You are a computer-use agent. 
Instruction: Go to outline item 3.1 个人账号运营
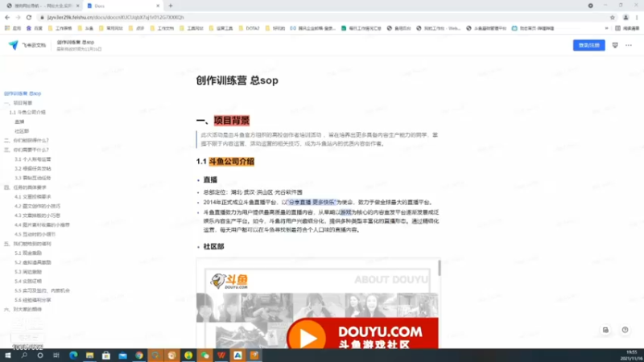click(33, 159)
